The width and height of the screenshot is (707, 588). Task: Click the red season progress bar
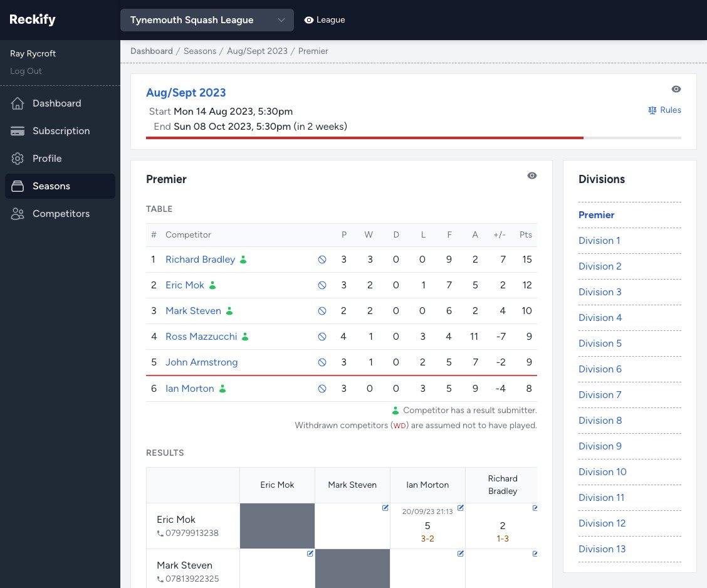point(365,137)
